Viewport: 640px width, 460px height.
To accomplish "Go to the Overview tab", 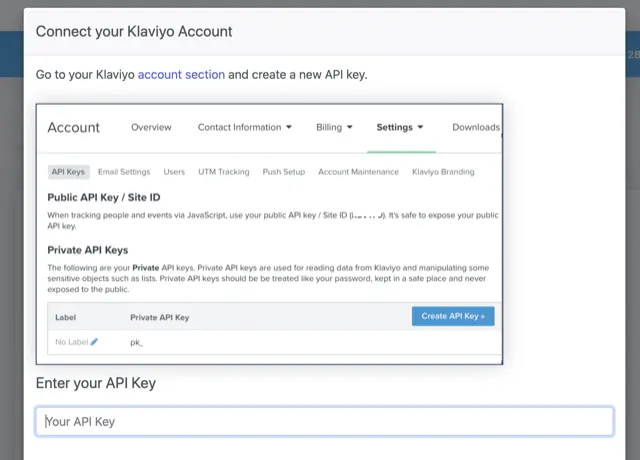I will [151, 127].
